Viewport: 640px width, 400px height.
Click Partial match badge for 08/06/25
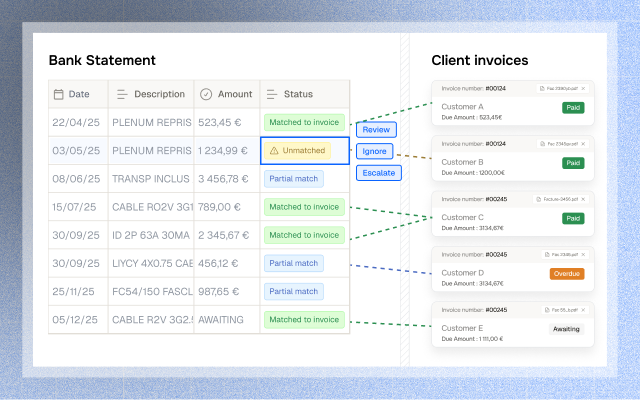coord(294,179)
